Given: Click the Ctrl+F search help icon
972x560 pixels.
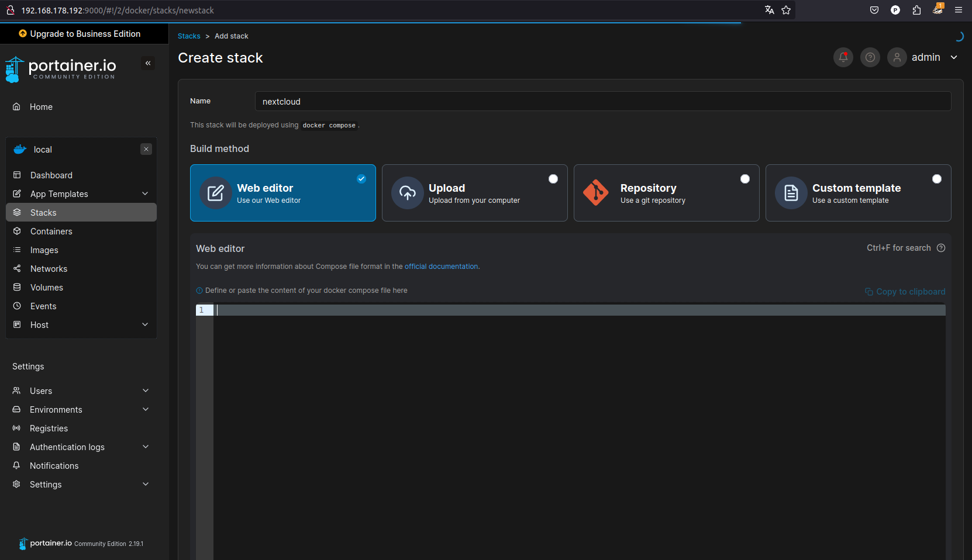Looking at the screenshot, I should coord(940,248).
